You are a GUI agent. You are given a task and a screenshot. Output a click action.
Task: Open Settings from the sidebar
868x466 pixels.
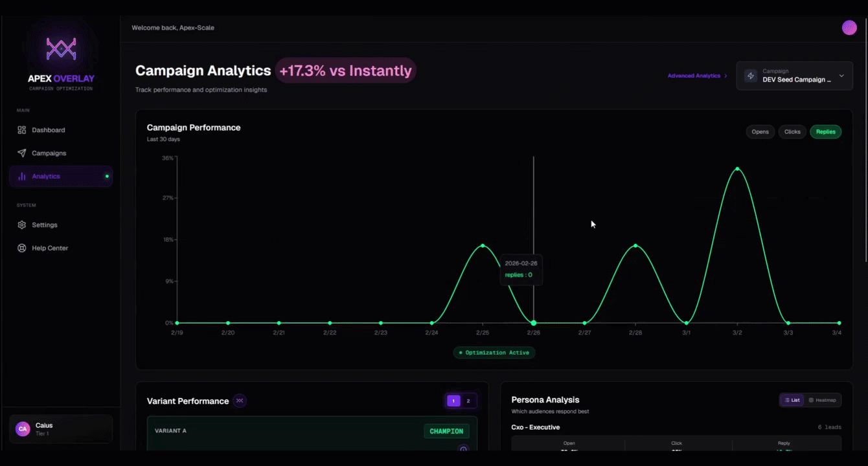point(45,225)
